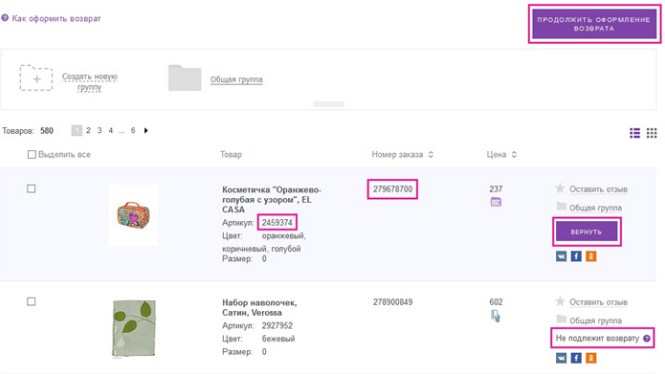
Task: Select the Набор наволочек item checkbox
Action: coord(31,301)
